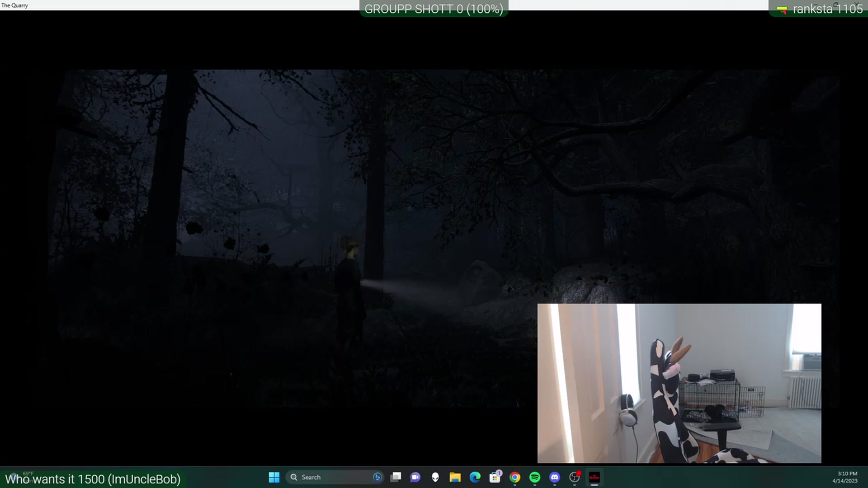Click the GROUPP SHOTT 0 (100%) overlay
Image resolution: width=868 pixels, height=488 pixels.
coord(434,9)
